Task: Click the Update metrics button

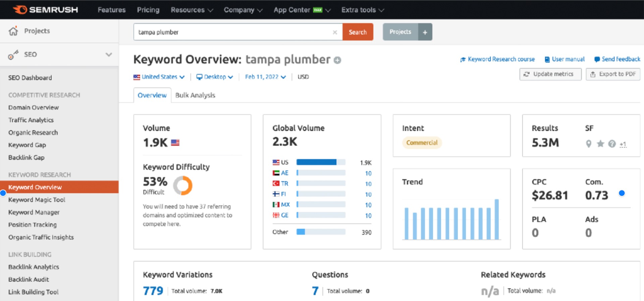Action: click(x=550, y=74)
